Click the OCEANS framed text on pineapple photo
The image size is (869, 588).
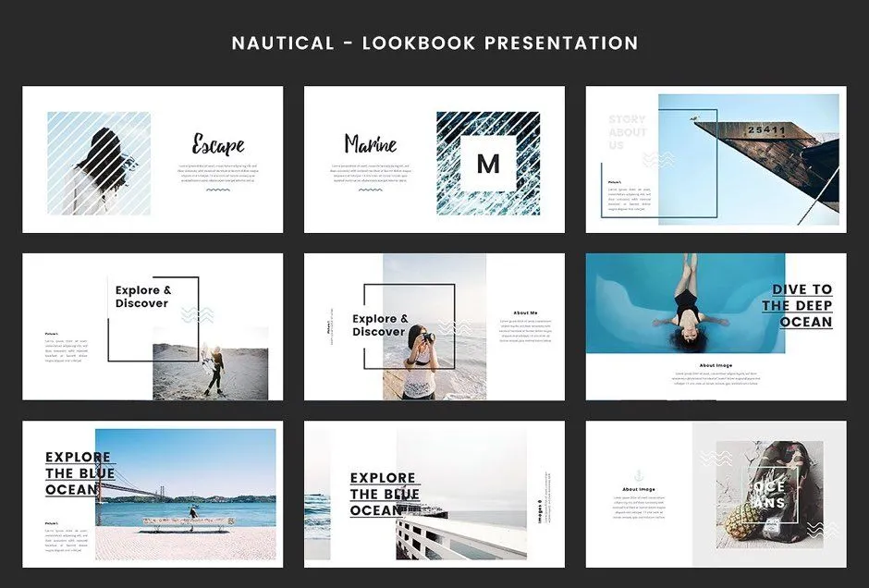(770, 495)
